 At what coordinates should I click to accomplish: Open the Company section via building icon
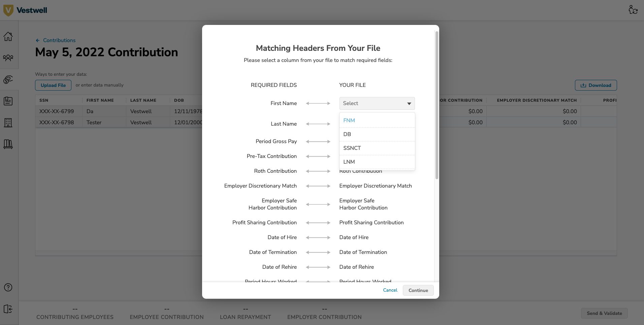point(8,123)
